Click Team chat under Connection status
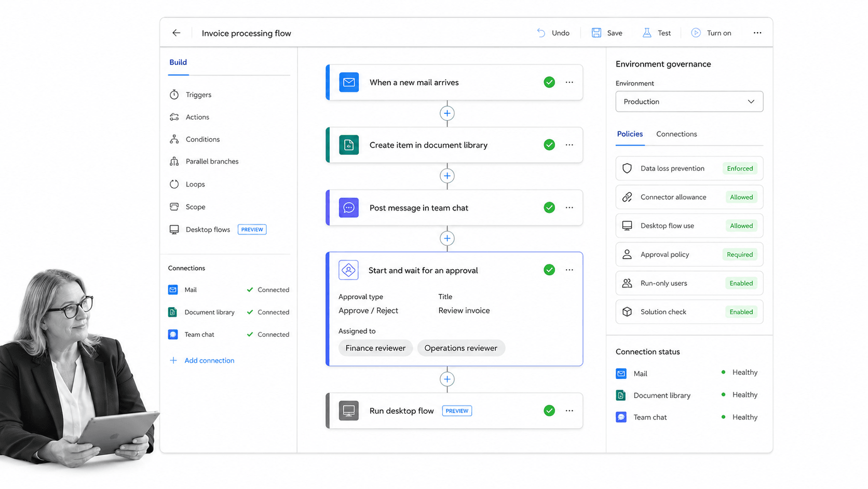868x489 pixels. point(641,417)
